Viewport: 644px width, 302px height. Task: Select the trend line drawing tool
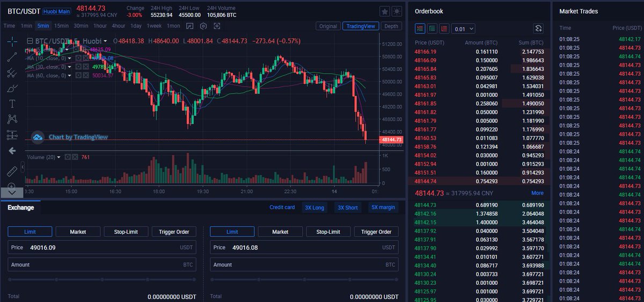pyautogui.click(x=12, y=57)
